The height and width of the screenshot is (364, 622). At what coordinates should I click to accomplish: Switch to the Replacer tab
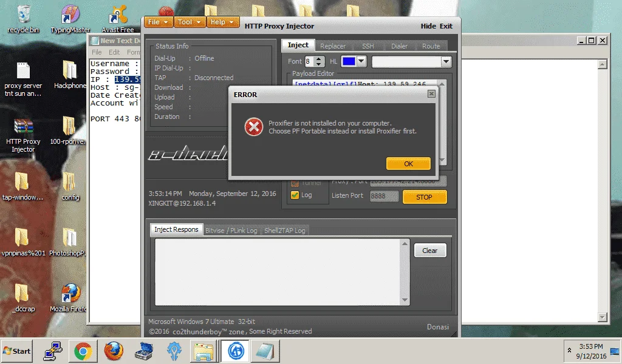[x=333, y=46]
